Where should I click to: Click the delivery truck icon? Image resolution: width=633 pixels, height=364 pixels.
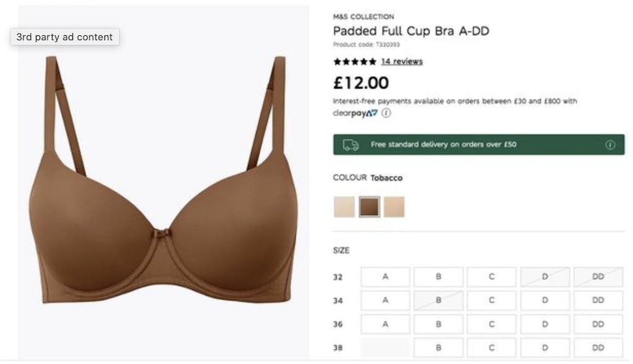(x=350, y=145)
